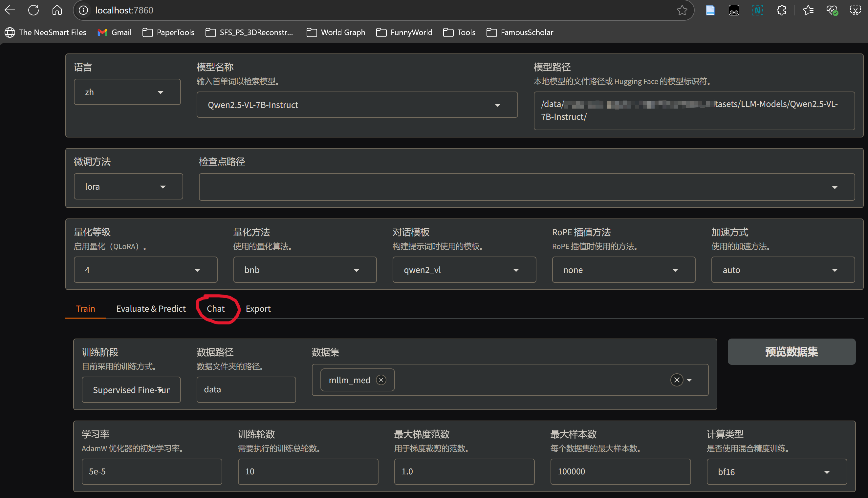This screenshot has width=868, height=498.
Task: Expand the 量化等级 dropdown showing 4
Action: point(145,270)
